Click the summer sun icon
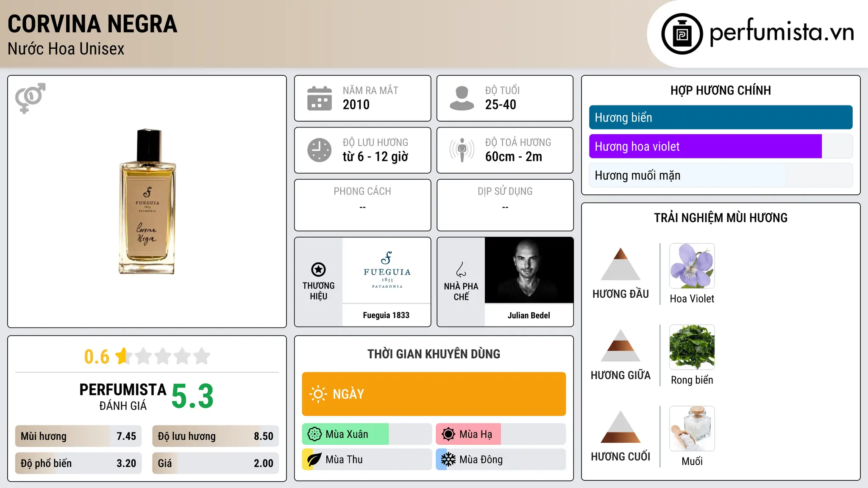This screenshot has width=868, height=488. (x=448, y=434)
